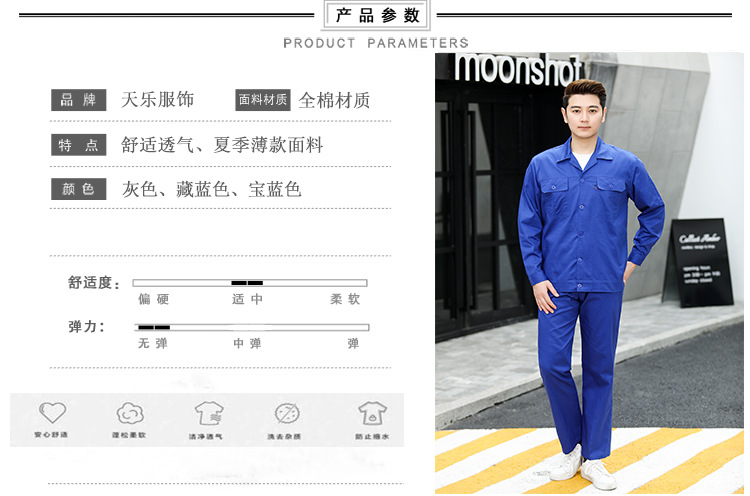Screen dimensions: 750x496
Task: Click the 特点 label box
Action: [78, 145]
